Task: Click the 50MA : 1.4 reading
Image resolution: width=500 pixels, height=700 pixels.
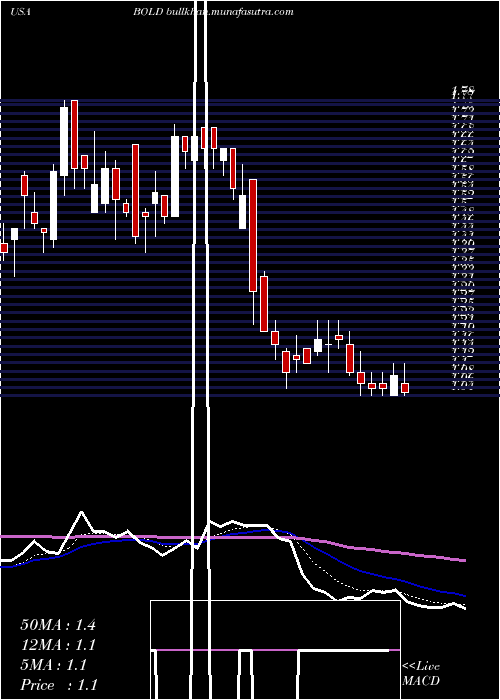Action: click(58, 625)
